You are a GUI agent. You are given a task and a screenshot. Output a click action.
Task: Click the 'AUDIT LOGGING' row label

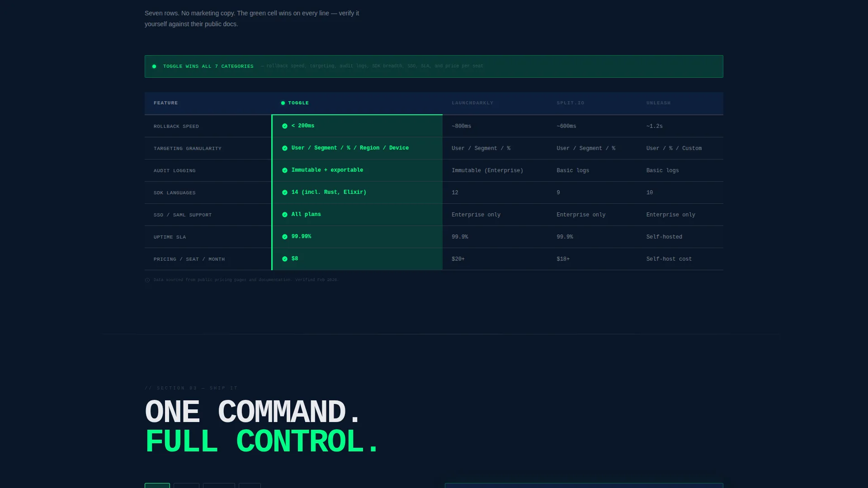click(x=175, y=171)
